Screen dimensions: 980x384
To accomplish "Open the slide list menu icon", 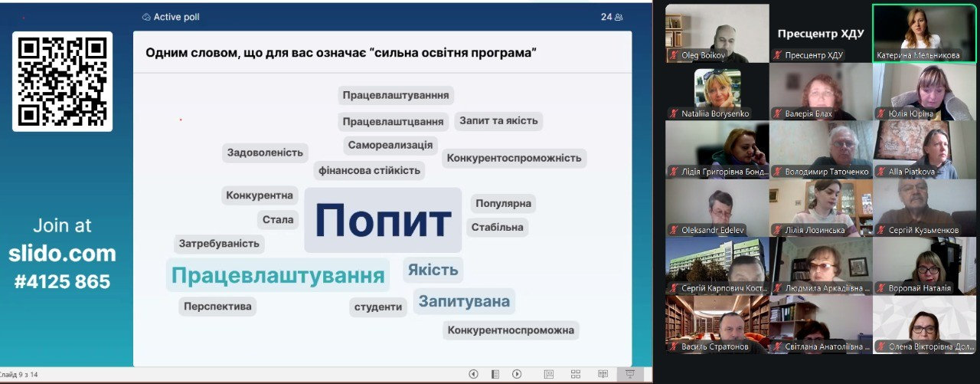I will point(495,374).
